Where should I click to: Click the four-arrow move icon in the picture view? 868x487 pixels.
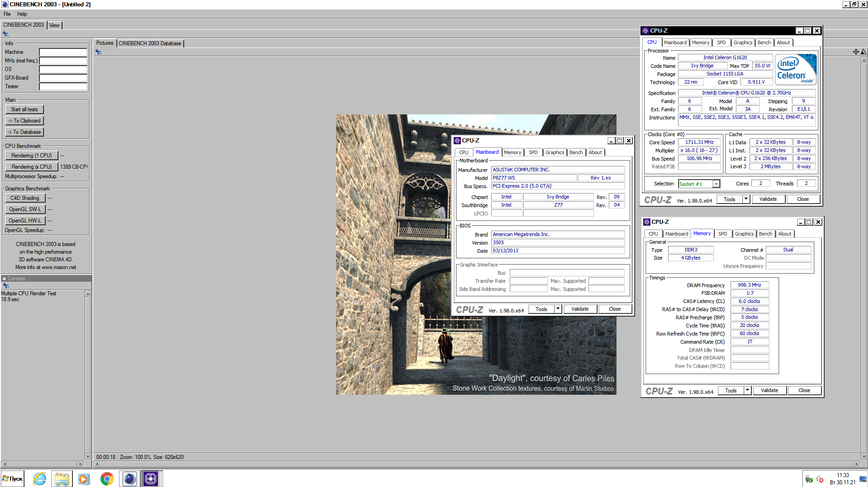(x=856, y=52)
